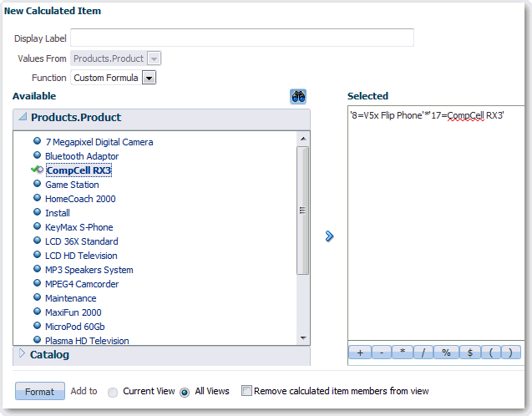532x416 pixels.
Task: Insert the percent operator
Action: (446, 353)
